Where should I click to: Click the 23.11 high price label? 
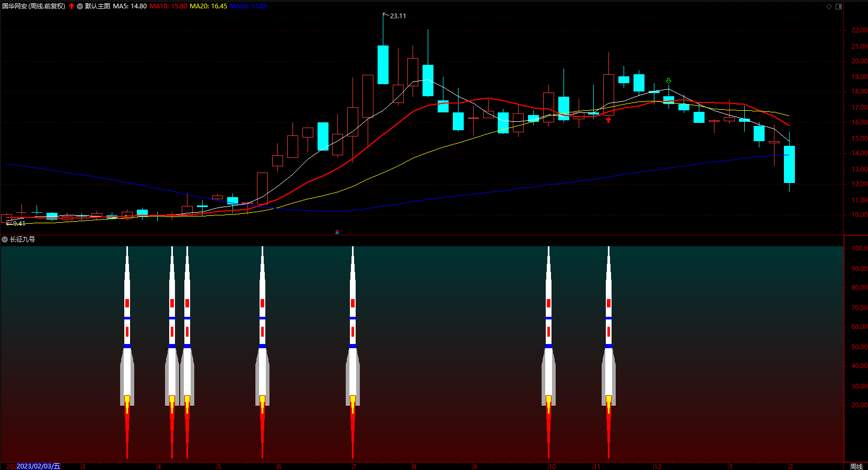pyautogui.click(x=398, y=16)
